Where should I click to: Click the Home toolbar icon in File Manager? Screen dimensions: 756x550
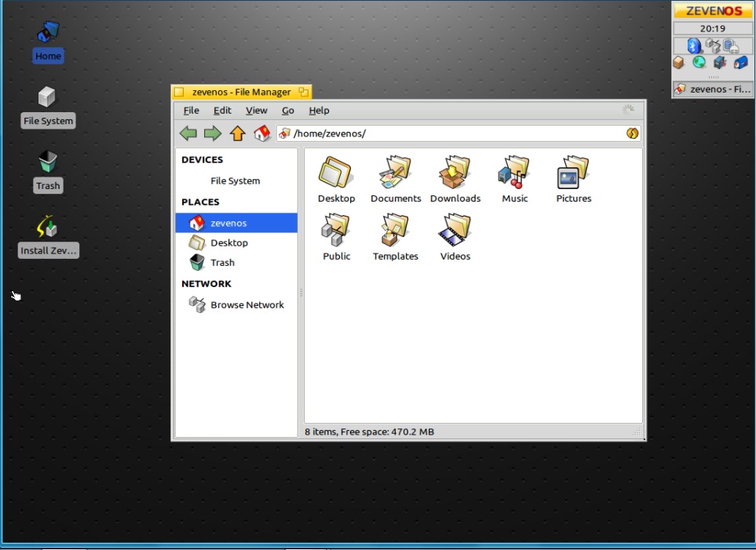point(261,133)
